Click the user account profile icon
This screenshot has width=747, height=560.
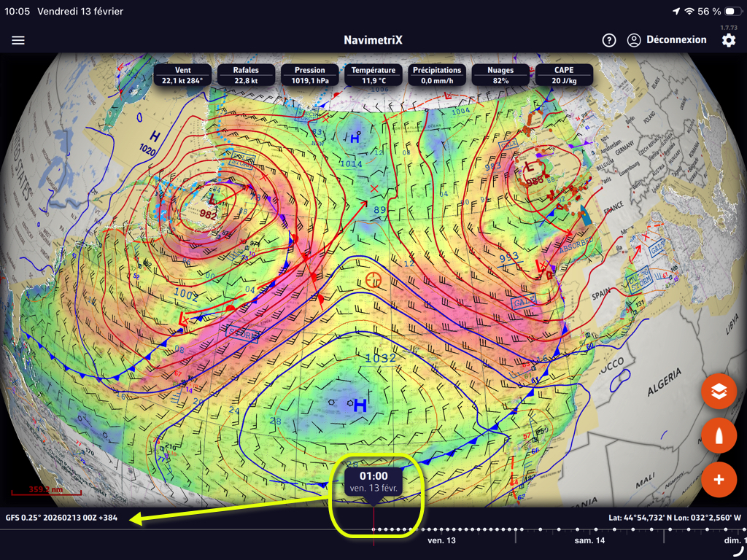click(x=634, y=40)
